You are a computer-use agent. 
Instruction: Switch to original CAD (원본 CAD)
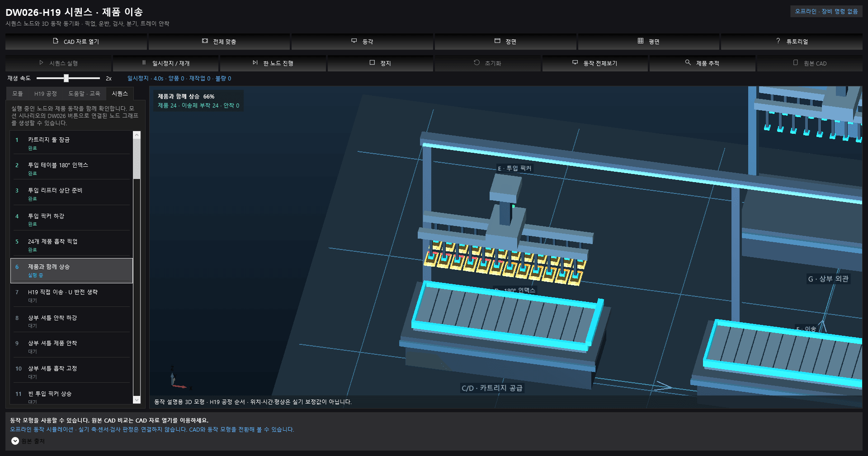810,63
